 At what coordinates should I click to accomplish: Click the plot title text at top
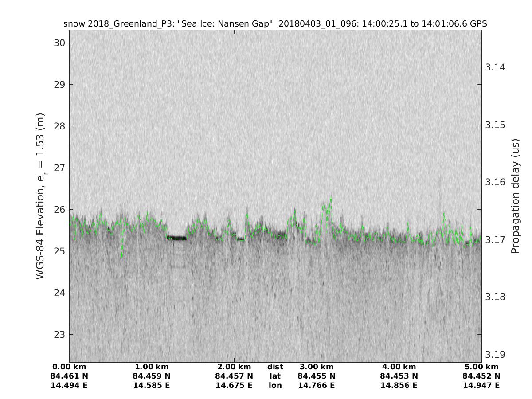click(x=275, y=24)
